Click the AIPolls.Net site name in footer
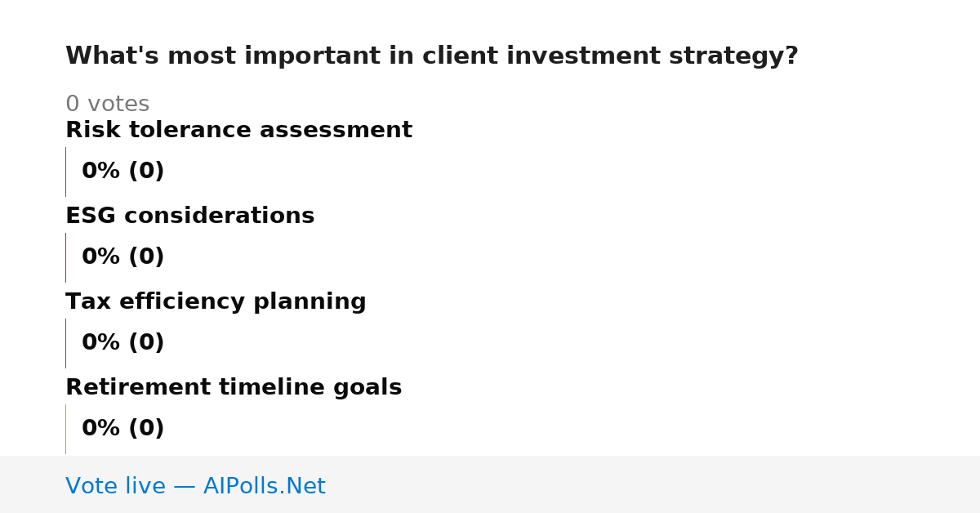Image resolution: width=980 pixels, height=513 pixels. pyautogui.click(x=264, y=486)
